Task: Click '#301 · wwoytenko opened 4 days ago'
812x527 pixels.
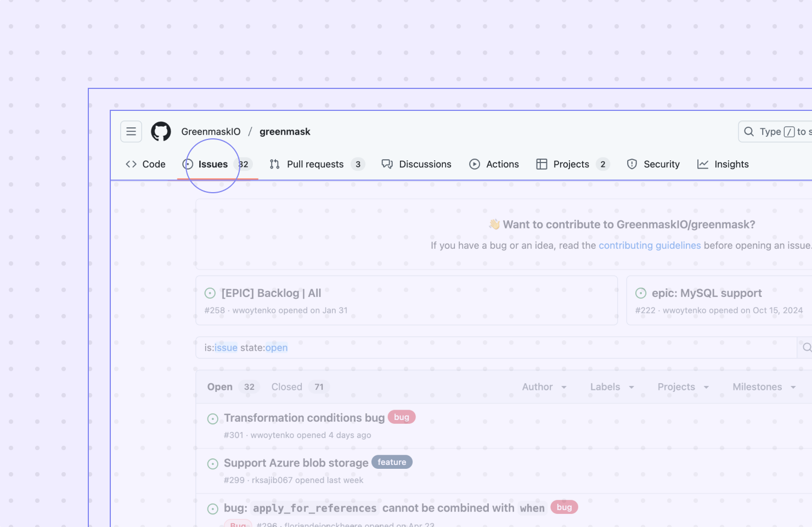Action: click(x=297, y=435)
